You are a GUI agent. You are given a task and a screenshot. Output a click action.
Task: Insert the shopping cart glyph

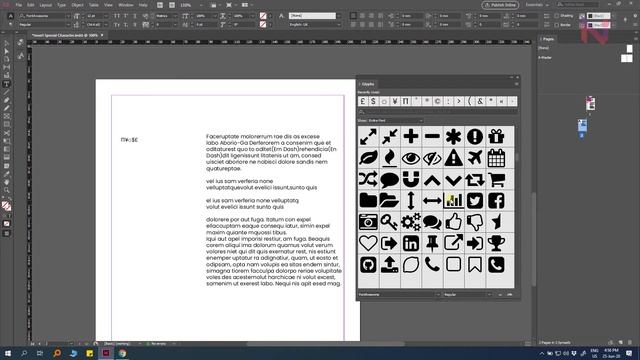coord(496,179)
